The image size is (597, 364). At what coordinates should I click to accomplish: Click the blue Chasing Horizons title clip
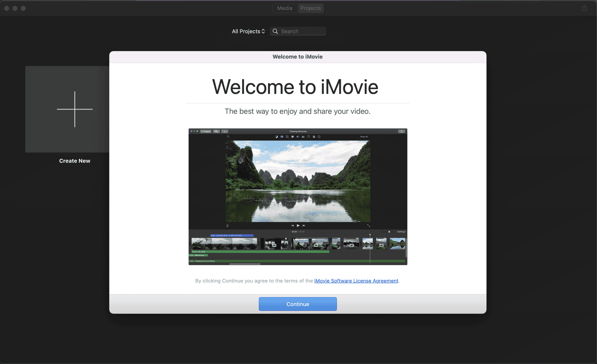232,236
